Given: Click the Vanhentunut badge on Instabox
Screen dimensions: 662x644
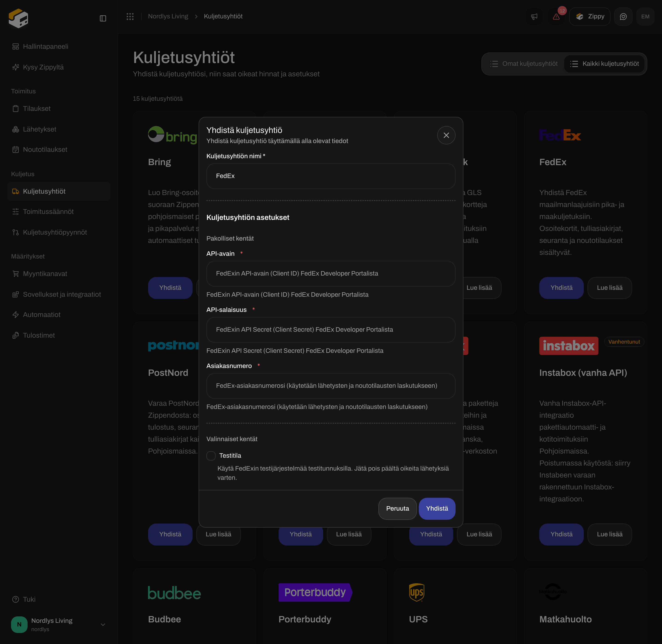Looking at the screenshot, I should pyautogui.click(x=624, y=342).
